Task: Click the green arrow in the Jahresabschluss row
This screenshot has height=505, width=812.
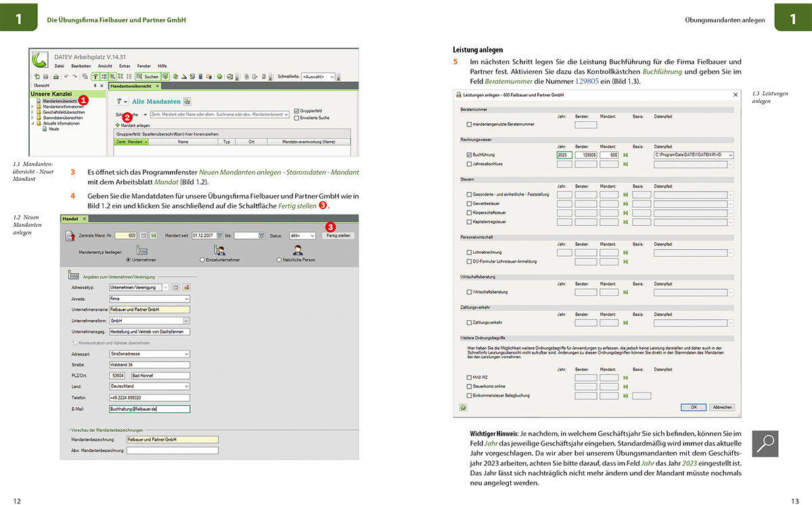Action: [x=625, y=164]
